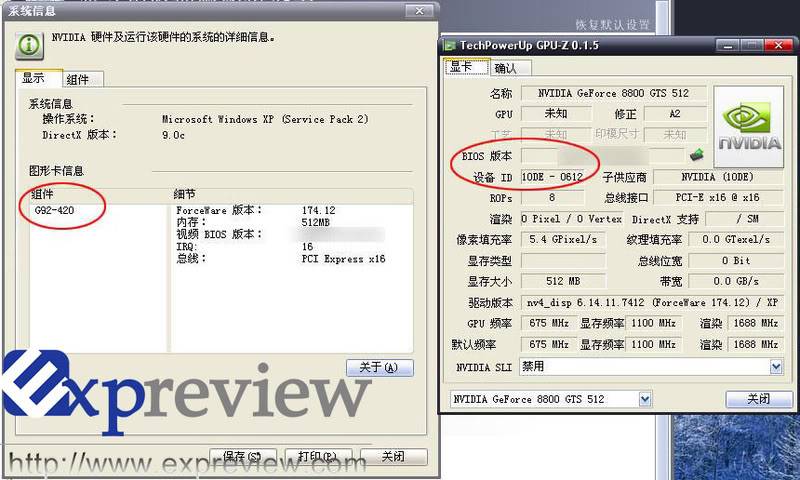Click the 总线位宽 value 0 Bit
The image size is (800, 480).
[x=736, y=261]
